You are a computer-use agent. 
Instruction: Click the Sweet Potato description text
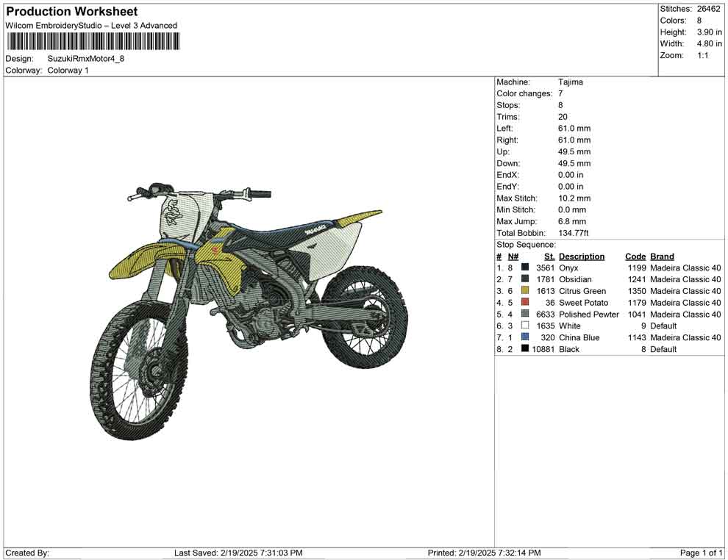coord(584,303)
